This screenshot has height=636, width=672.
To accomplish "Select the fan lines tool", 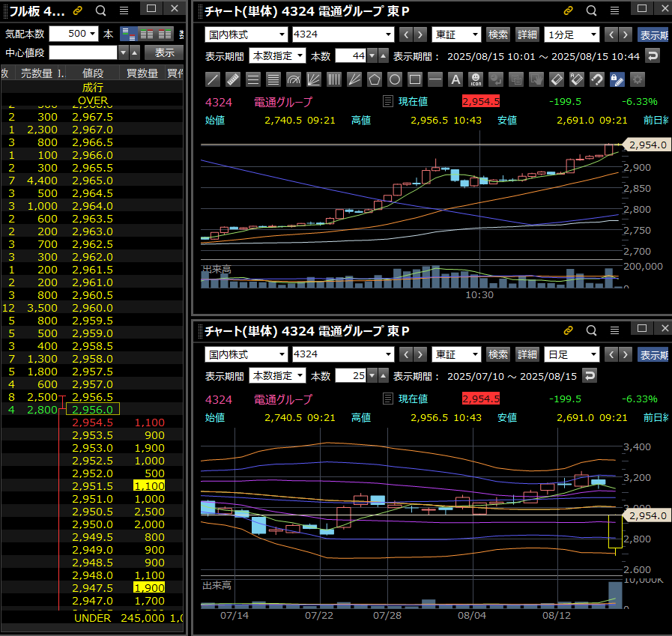I will pyautogui.click(x=314, y=79).
